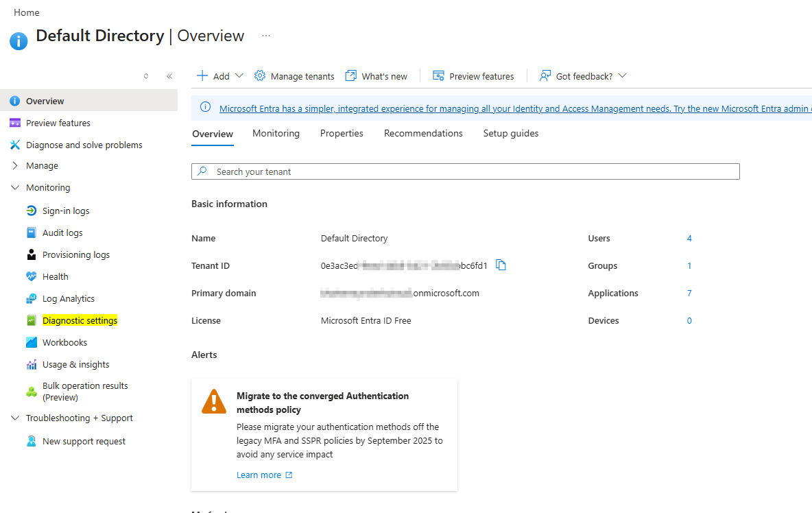Click the Diagnose and solve problems wrench icon
Viewport: 812px width, 513px height.
point(15,145)
